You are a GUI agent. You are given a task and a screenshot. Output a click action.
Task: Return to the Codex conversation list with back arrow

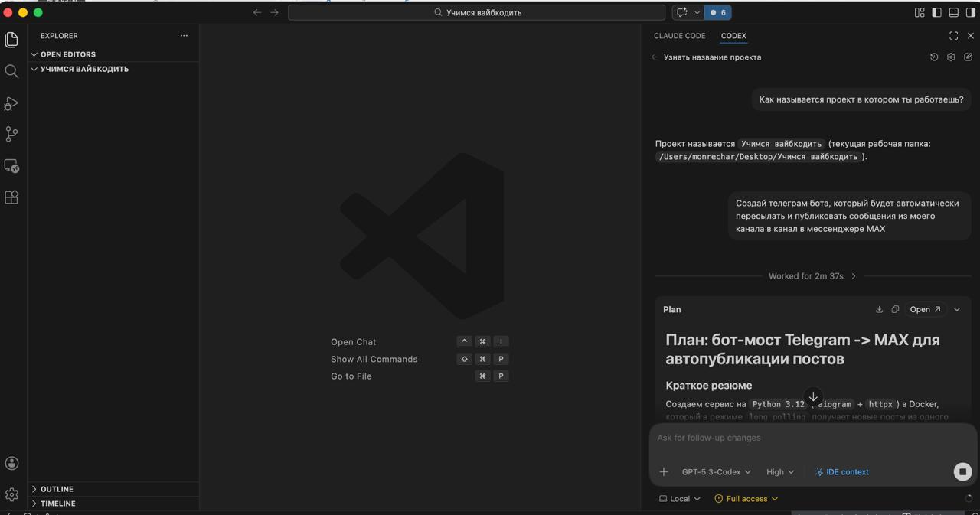click(655, 57)
